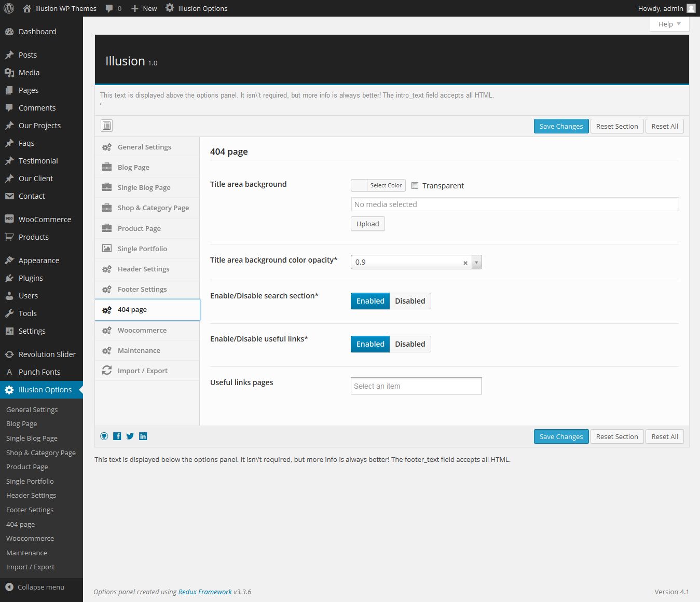Image resolution: width=700 pixels, height=602 pixels.
Task: Click the Collapse menu arrow icon
Action: (9, 587)
